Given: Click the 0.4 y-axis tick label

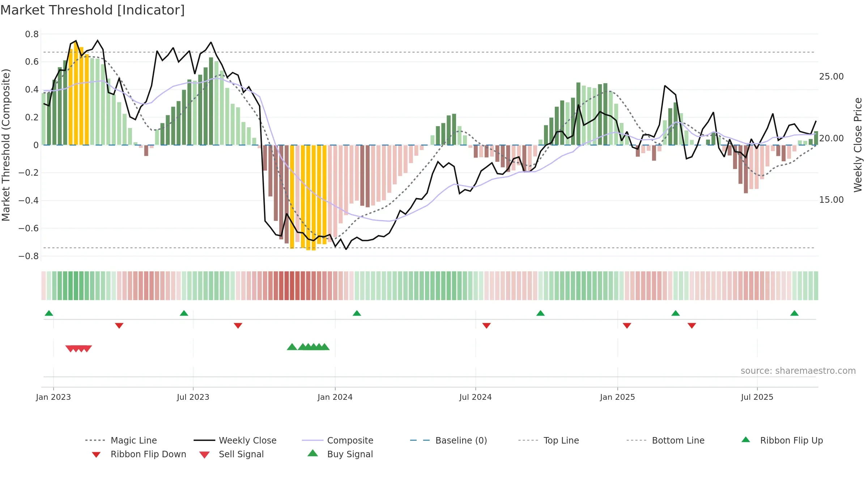Looking at the screenshot, I should [x=32, y=90].
